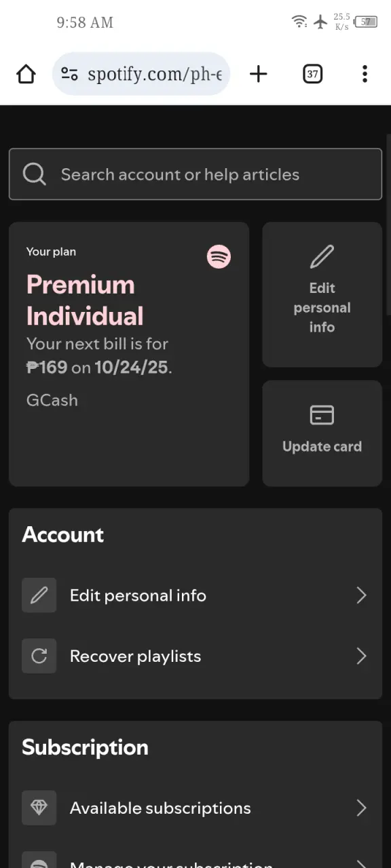Open the tab switcher showing 37 tabs

tap(312, 74)
